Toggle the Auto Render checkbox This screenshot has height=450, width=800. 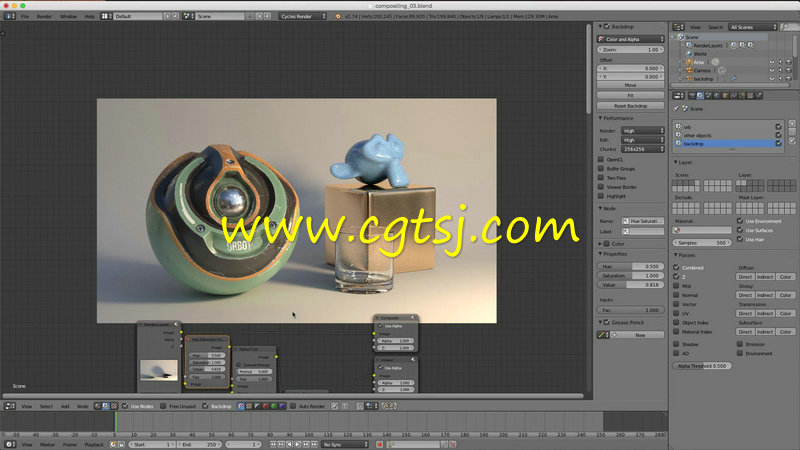pyautogui.click(x=293, y=406)
